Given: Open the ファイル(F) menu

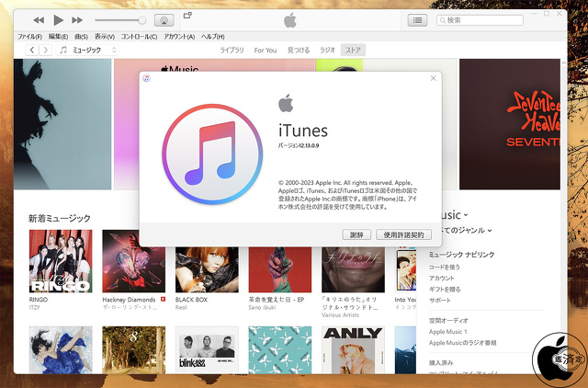Looking at the screenshot, I should click(29, 36).
